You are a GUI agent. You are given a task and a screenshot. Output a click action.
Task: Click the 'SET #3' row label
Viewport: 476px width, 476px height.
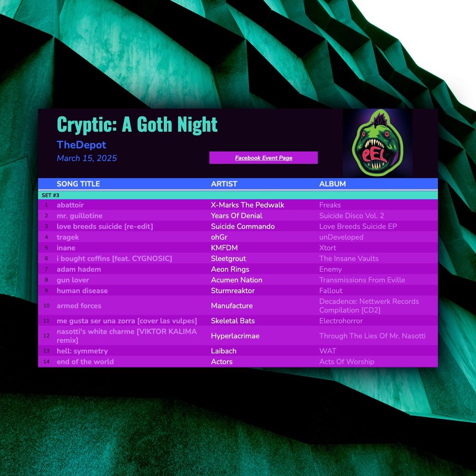(x=50, y=195)
